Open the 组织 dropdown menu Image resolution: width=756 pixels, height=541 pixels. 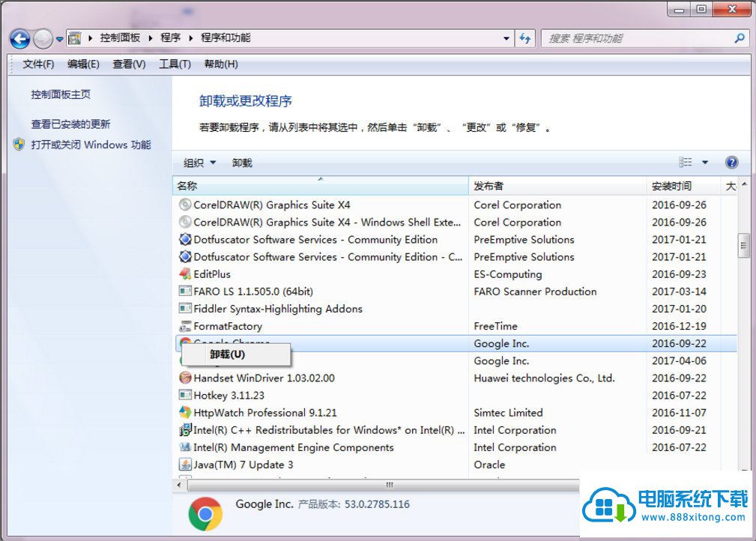point(199,163)
